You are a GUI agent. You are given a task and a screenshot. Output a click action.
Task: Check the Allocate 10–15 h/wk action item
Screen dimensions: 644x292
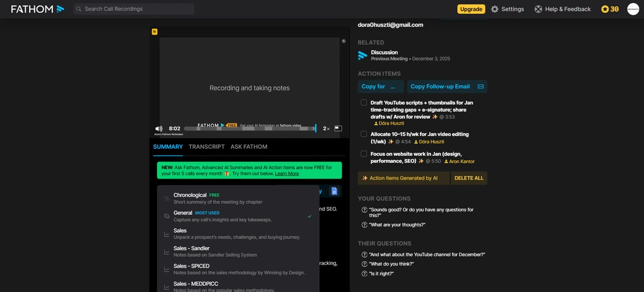tap(364, 134)
